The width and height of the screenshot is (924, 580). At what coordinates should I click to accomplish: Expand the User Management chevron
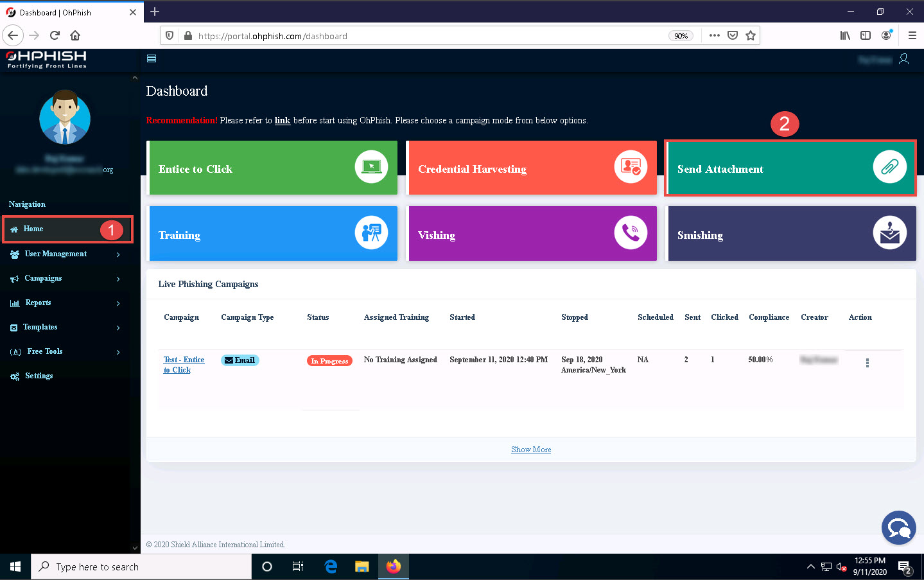coord(118,254)
